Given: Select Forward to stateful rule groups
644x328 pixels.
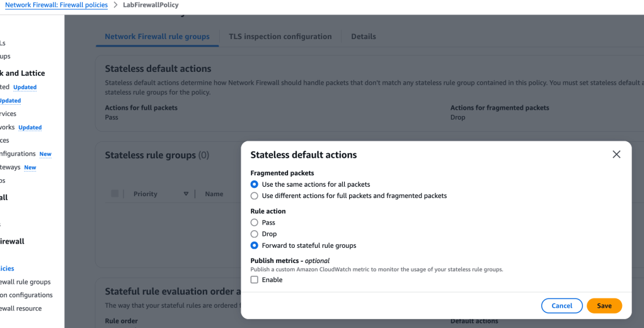Looking at the screenshot, I should point(255,245).
